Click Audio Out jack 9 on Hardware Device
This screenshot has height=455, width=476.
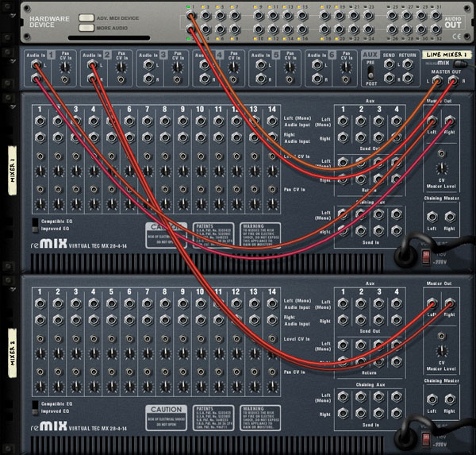[259, 15]
